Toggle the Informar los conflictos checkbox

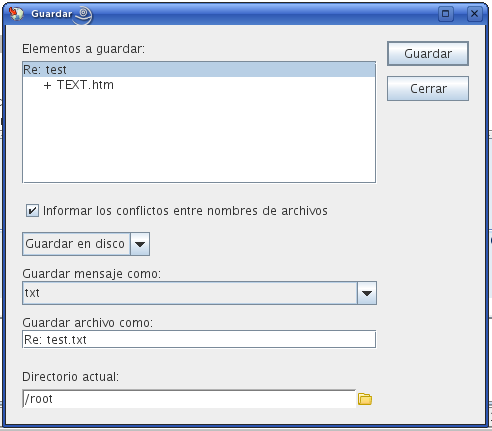click(x=32, y=211)
